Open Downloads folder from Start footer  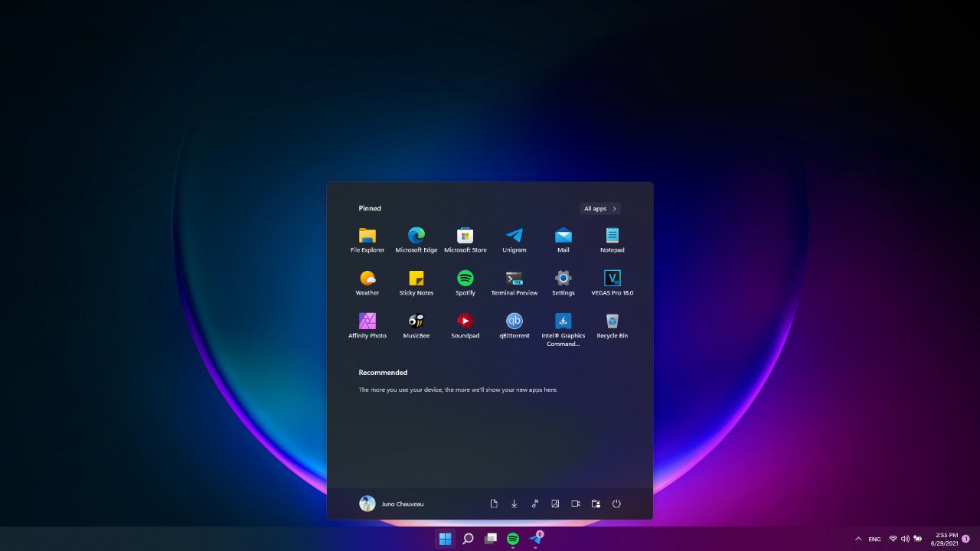pos(514,504)
